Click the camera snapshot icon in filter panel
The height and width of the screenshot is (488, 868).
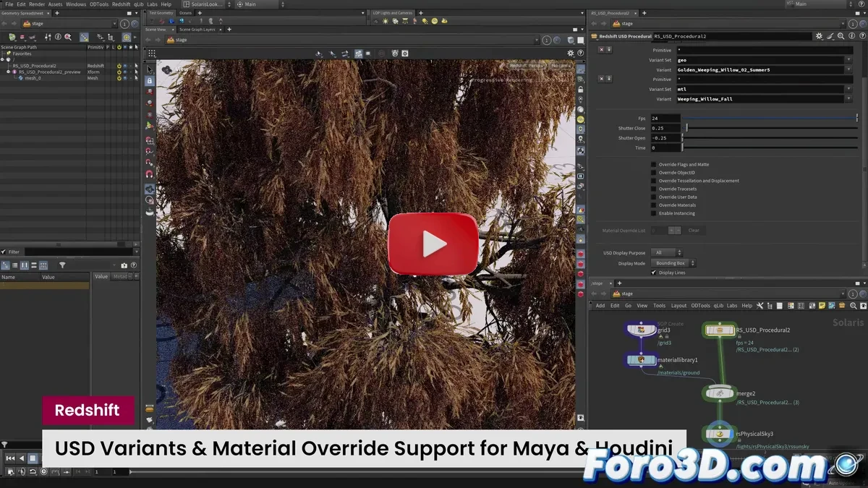coord(124,265)
